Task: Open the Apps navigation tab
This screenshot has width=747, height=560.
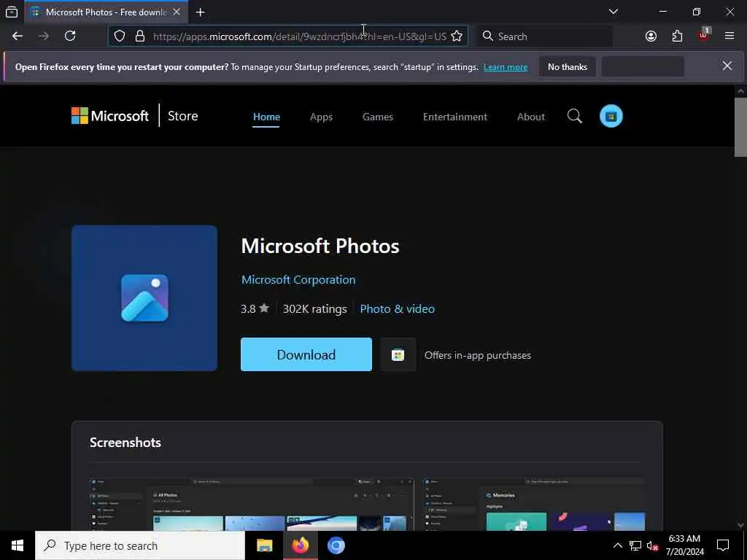Action: (x=321, y=117)
